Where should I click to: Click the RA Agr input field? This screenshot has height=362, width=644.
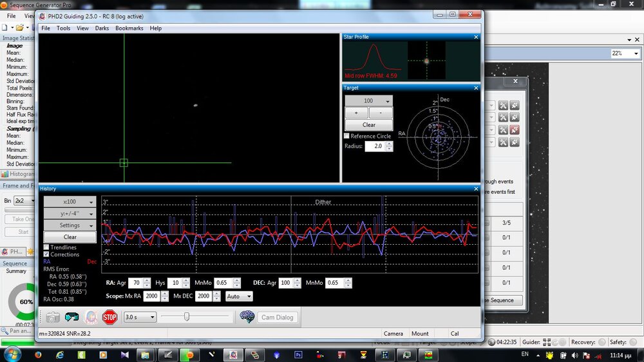click(x=136, y=283)
